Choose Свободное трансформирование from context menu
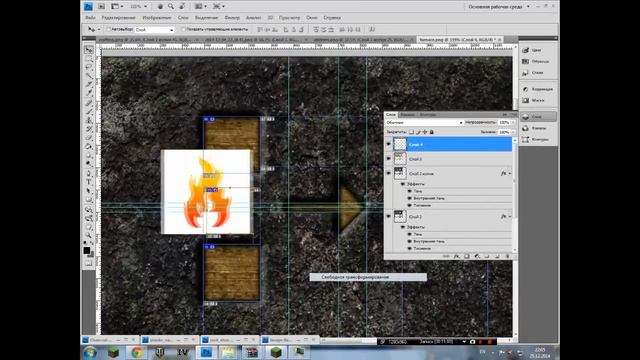The width and height of the screenshot is (640, 360). coord(368,277)
